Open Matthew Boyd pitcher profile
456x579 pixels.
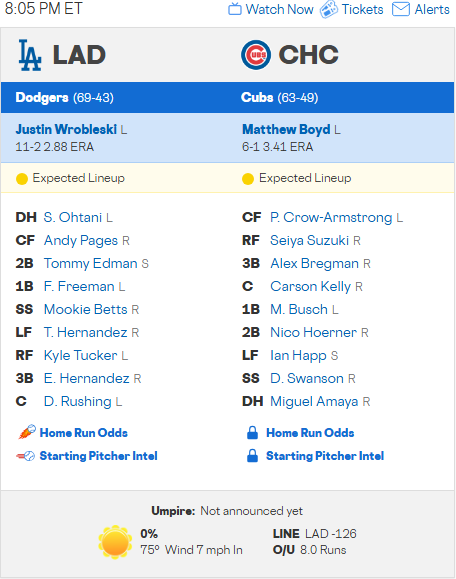coord(286,129)
